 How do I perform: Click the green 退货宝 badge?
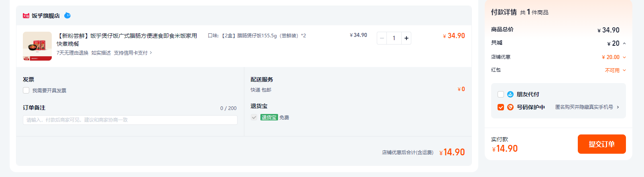[x=269, y=118]
